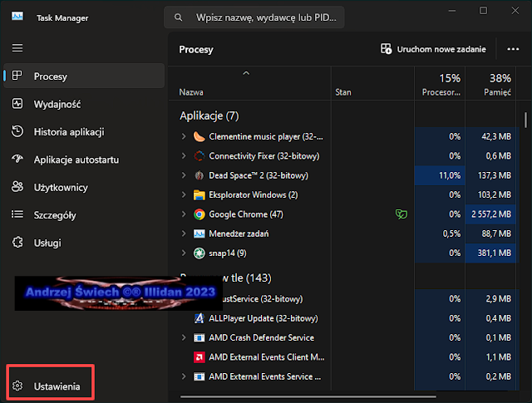
Task: Click the vertical scrollbar thumb
Action: [525, 120]
